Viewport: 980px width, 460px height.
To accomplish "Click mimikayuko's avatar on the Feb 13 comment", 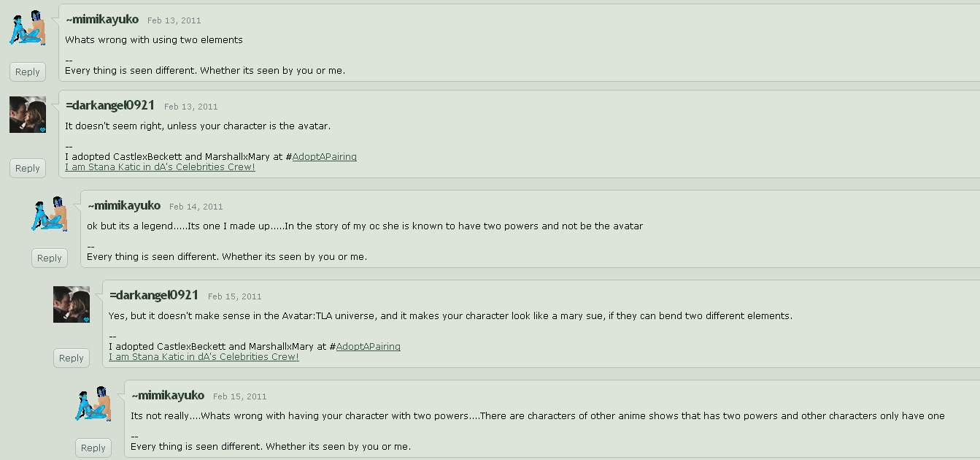I will click(x=28, y=28).
